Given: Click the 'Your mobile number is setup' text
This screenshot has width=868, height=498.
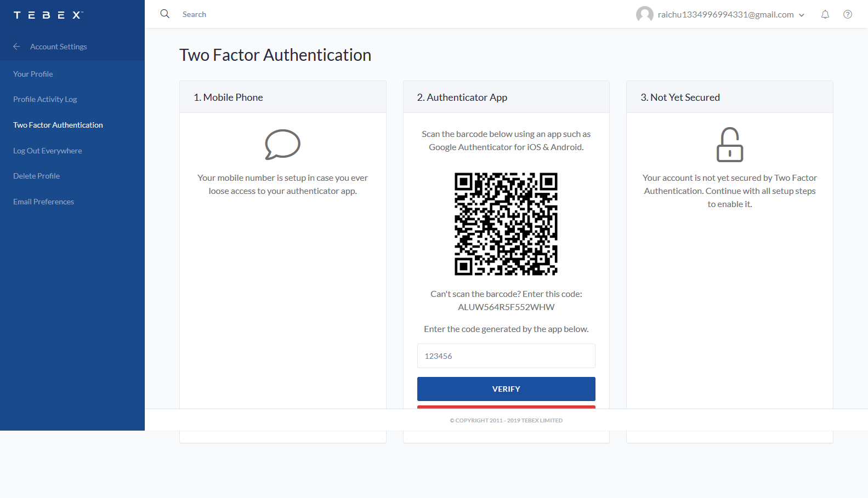Looking at the screenshot, I should click(282, 184).
